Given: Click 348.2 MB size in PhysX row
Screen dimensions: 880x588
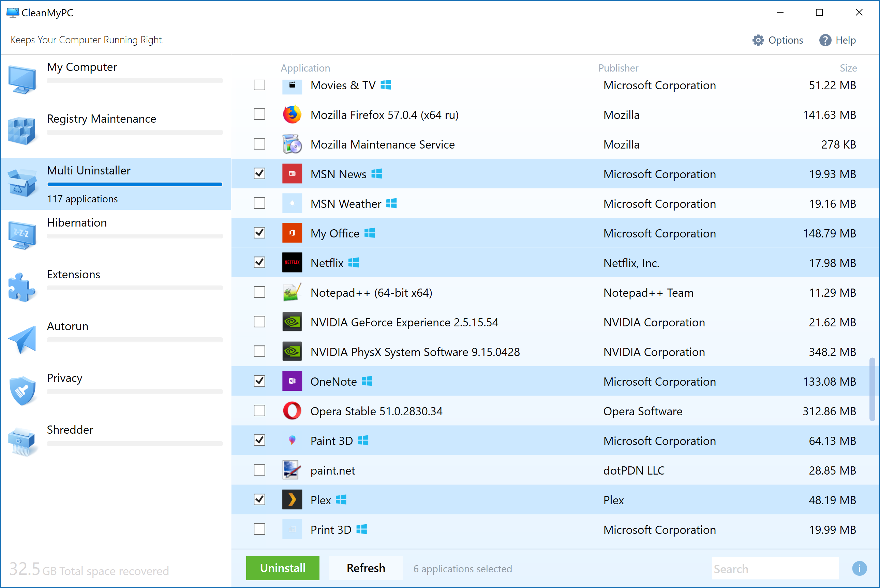Looking at the screenshot, I should (832, 352).
